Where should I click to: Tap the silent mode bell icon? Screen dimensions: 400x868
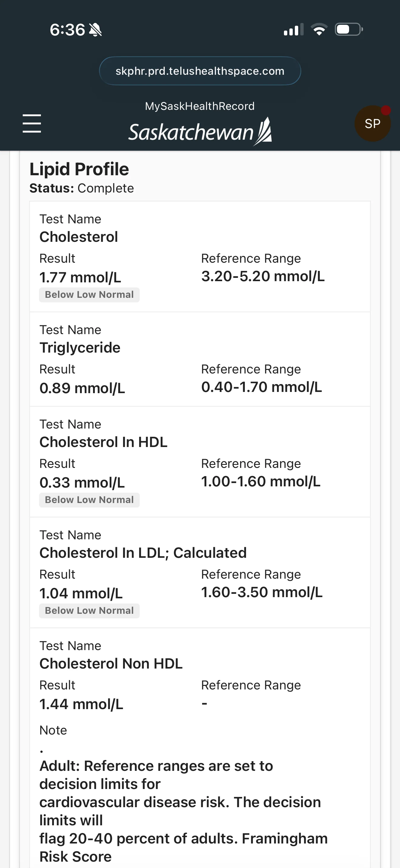(95, 30)
